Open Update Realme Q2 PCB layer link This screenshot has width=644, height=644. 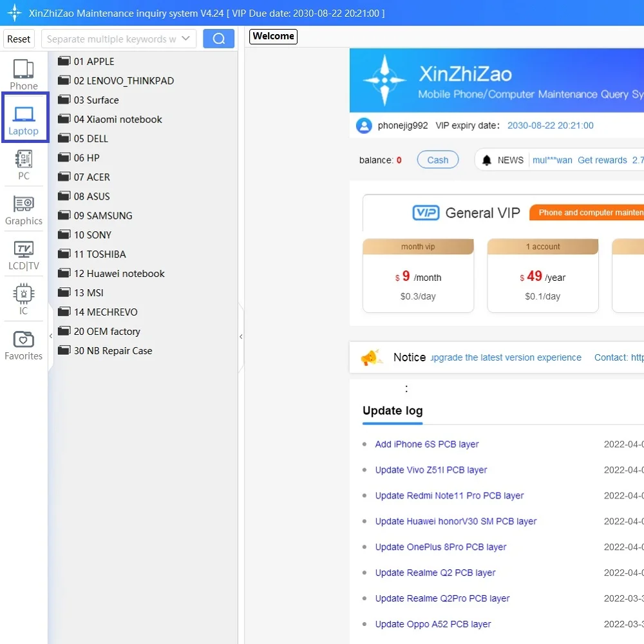tap(435, 573)
